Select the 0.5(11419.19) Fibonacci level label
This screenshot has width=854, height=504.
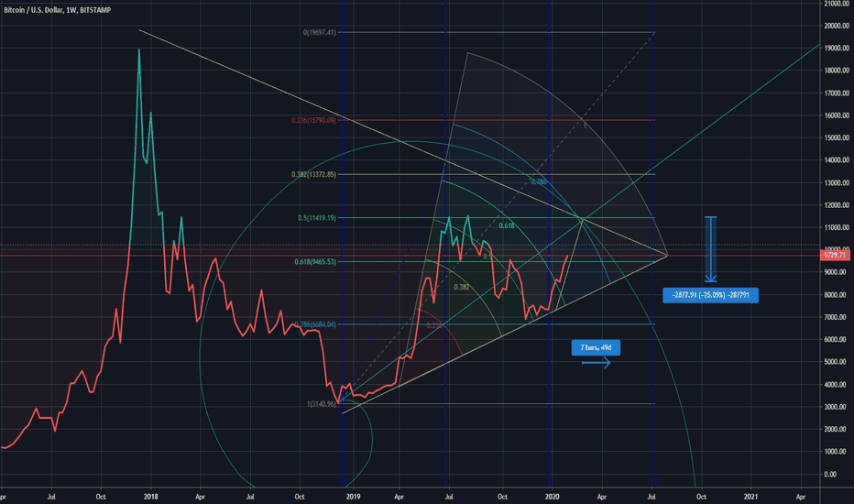317,218
